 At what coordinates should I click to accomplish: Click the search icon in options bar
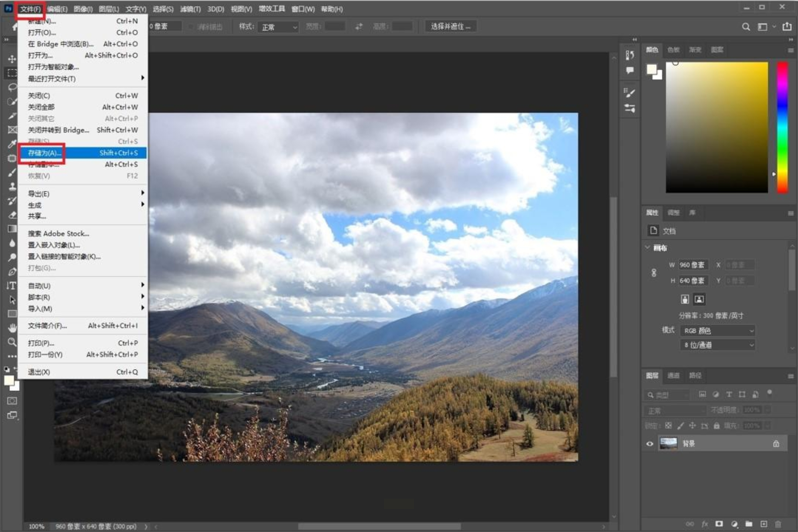click(746, 27)
